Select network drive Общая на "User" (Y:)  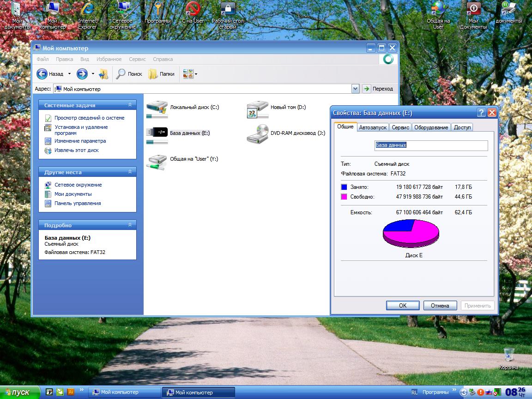coord(182,161)
